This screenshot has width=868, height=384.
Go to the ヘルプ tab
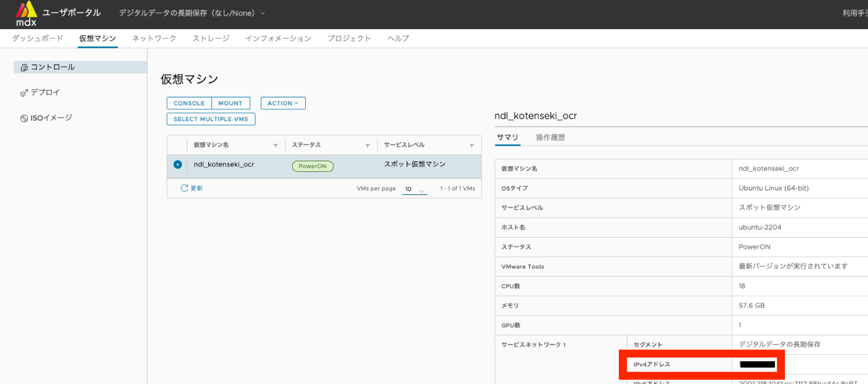tap(398, 38)
